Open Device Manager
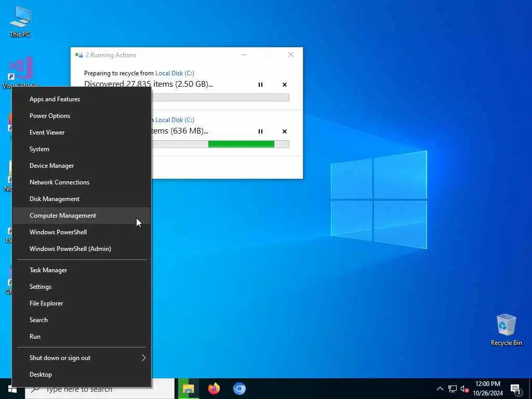Viewport: 532px width, 399px height. (82, 166)
